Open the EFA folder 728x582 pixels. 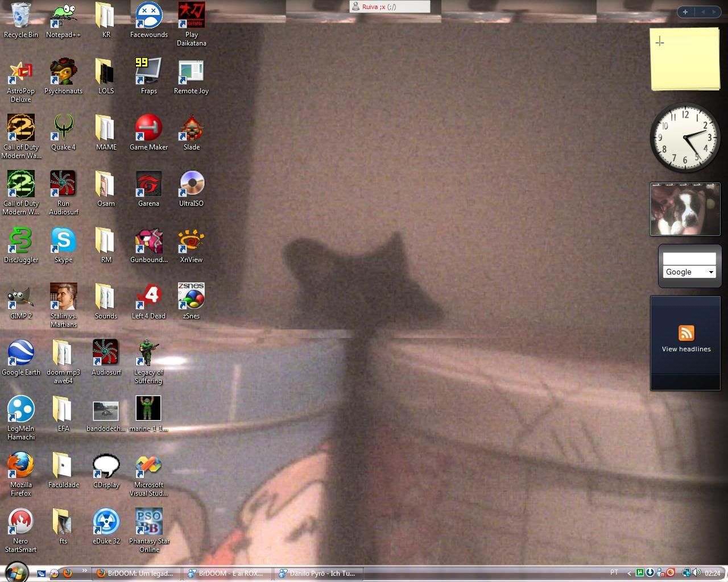[x=63, y=414]
